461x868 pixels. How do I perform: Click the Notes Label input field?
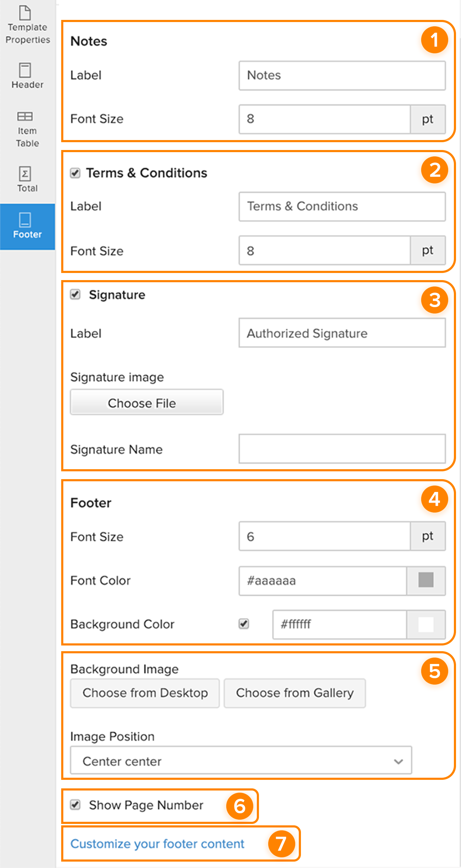[x=341, y=75]
